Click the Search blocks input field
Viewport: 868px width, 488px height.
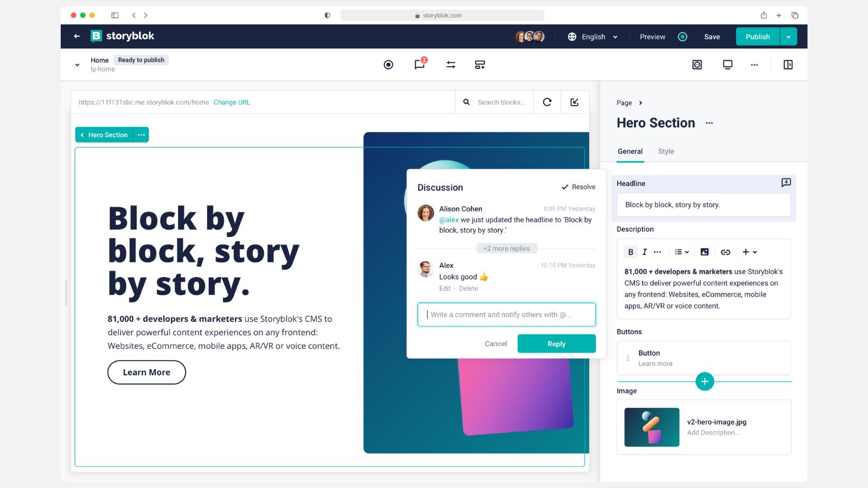[501, 102]
